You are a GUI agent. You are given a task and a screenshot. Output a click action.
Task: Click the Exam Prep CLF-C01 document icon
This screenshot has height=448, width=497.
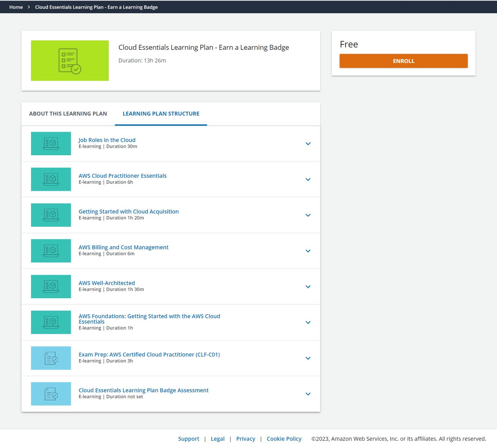51,358
